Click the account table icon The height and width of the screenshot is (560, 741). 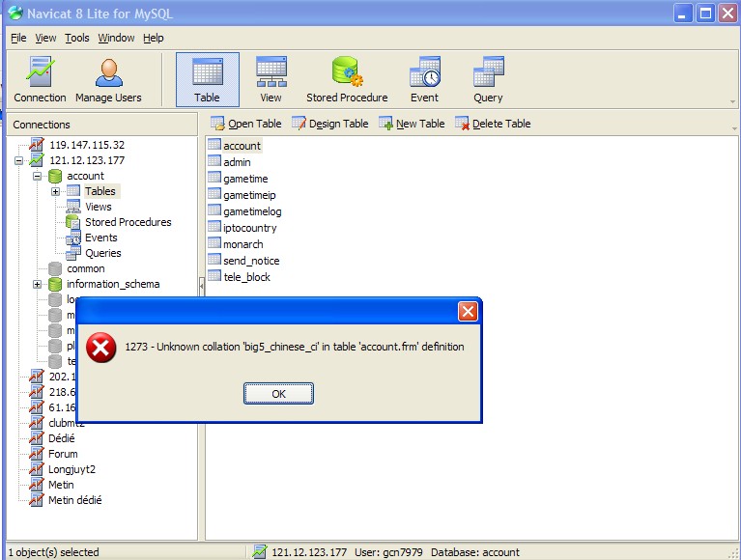click(214, 145)
